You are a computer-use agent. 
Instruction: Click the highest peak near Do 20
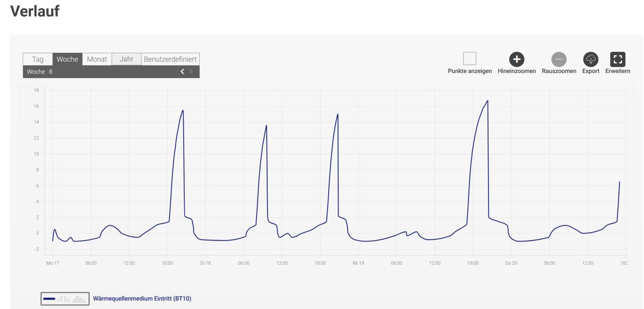pos(488,101)
